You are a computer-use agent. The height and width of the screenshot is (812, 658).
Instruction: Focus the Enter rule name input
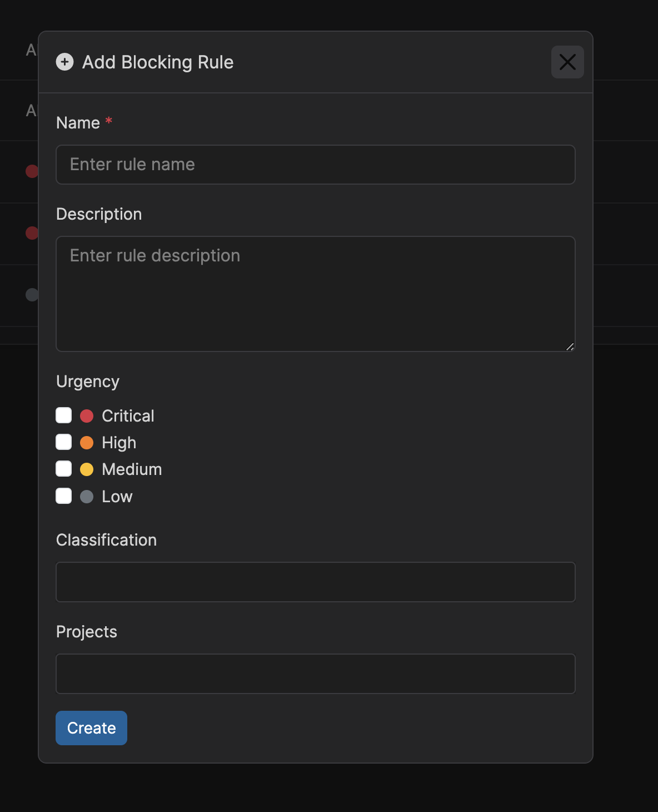(316, 165)
